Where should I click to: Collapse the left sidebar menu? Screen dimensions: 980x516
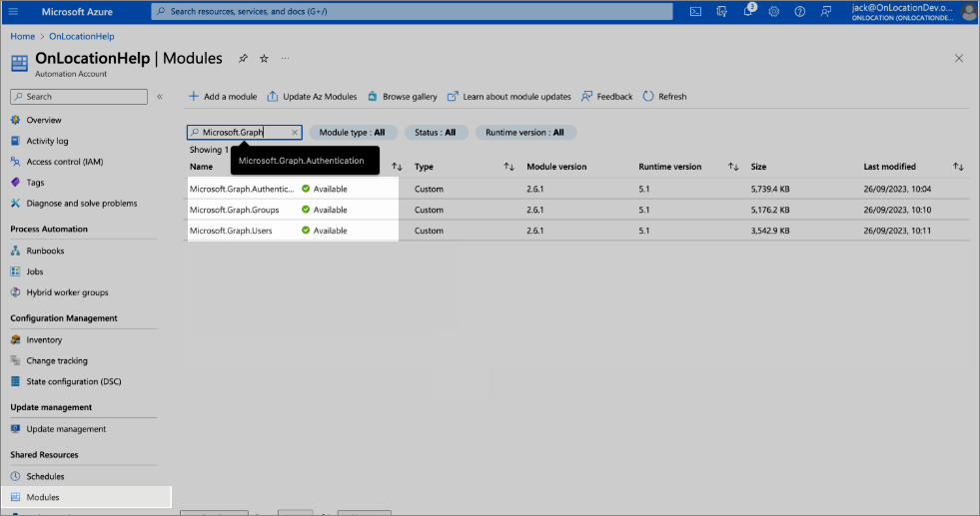click(160, 97)
